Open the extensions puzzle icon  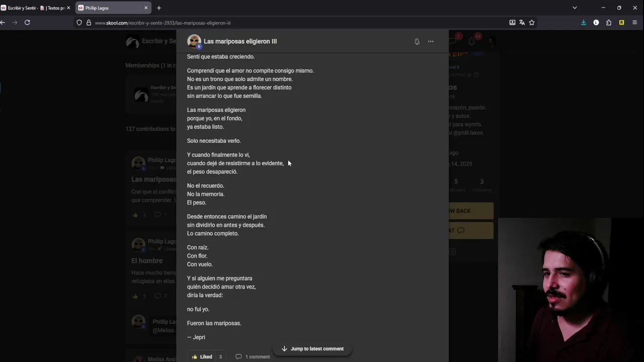(x=609, y=23)
